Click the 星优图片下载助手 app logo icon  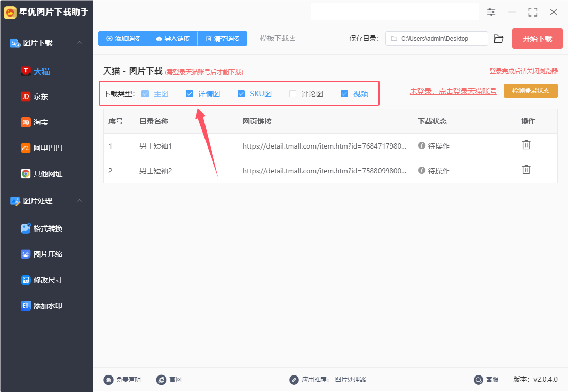click(10, 13)
